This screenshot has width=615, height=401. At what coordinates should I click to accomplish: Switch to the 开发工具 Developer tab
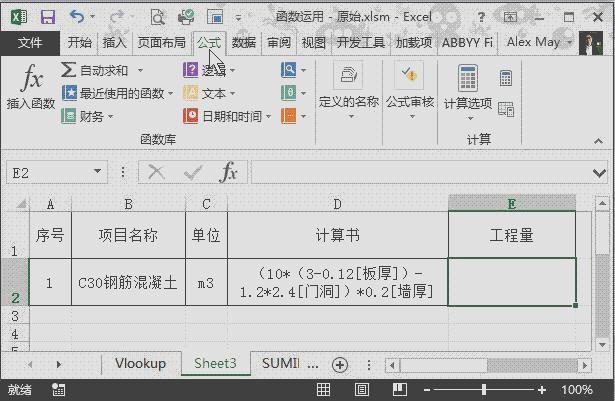(360, 42)
